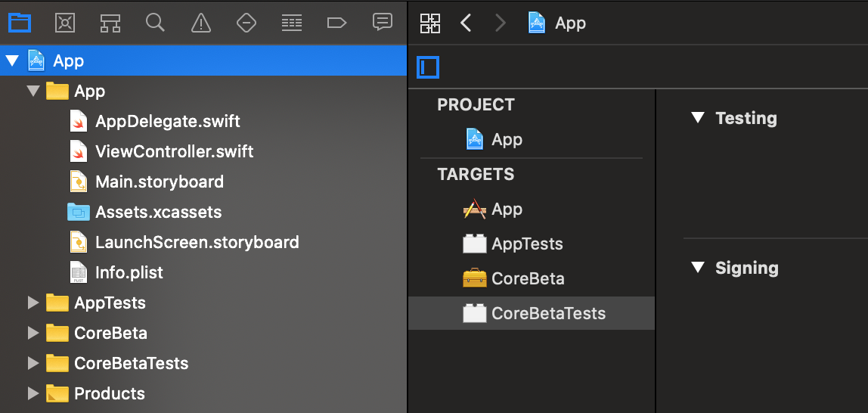The image size is (868, 413).
Task: Hide the project and targets sidebar
Action: pos(428,67)
